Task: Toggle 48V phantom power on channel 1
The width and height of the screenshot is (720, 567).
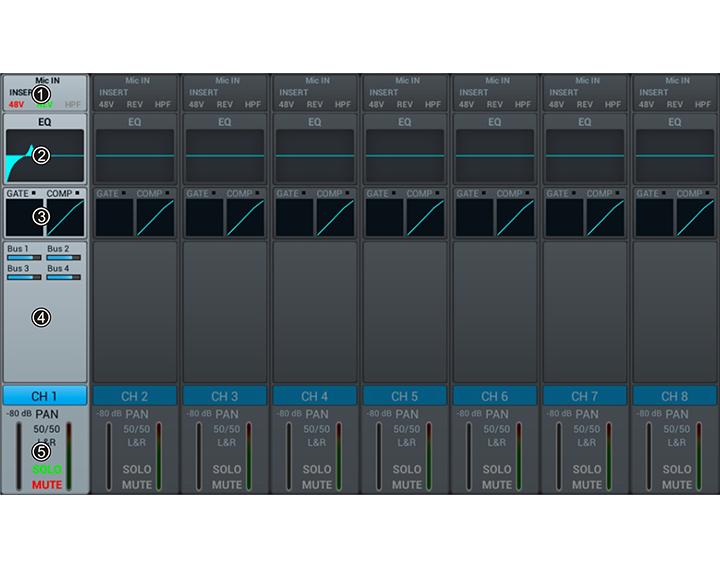Action: 17,104
